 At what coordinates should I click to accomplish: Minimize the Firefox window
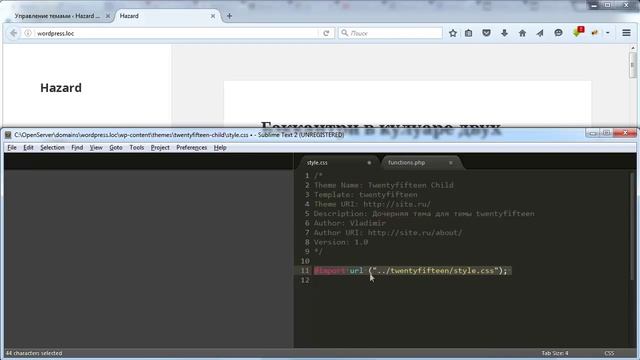point(594,5)
